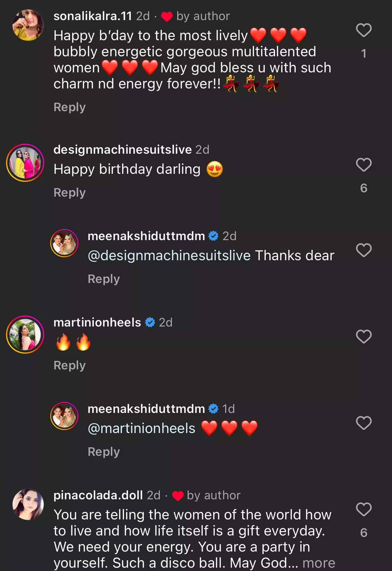The image size is (392, 571).
Task: Tap meenakshiduttmdm avatar beside hearts reply
Action: tap(64, 416)
